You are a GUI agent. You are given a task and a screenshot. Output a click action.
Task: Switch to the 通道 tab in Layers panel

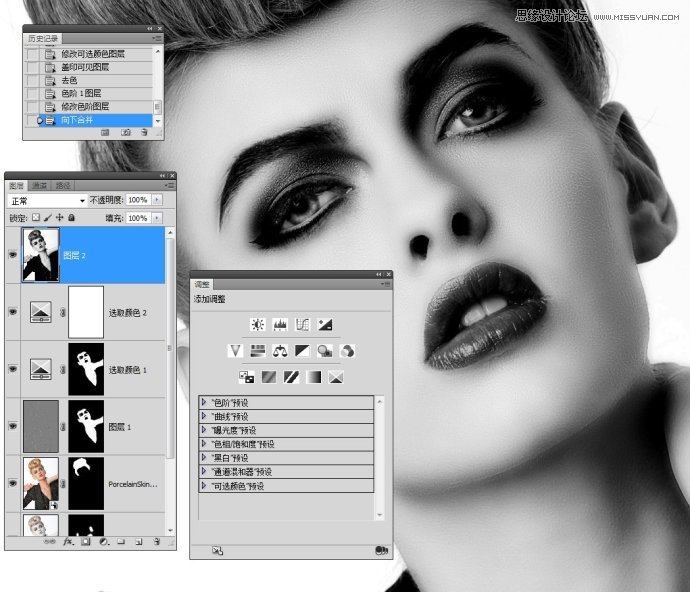pos(40,186)
